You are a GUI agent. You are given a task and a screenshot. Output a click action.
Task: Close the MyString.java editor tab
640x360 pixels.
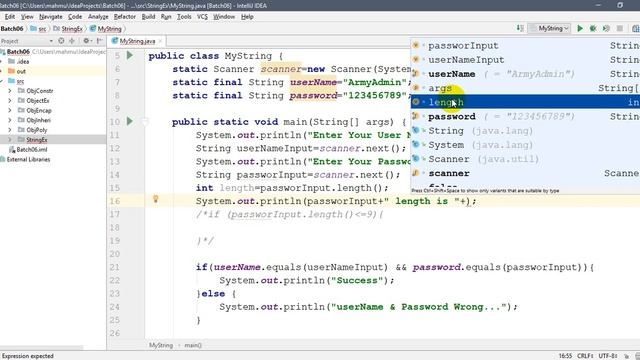(160, 41)
